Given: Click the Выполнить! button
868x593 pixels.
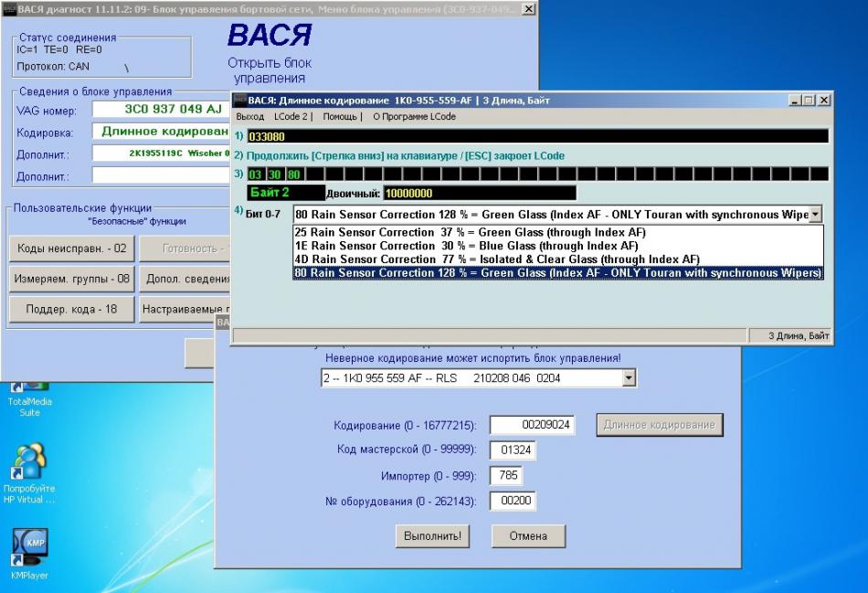Looking at the screenshot, I should pyautogui.click(x=432, y=536).
